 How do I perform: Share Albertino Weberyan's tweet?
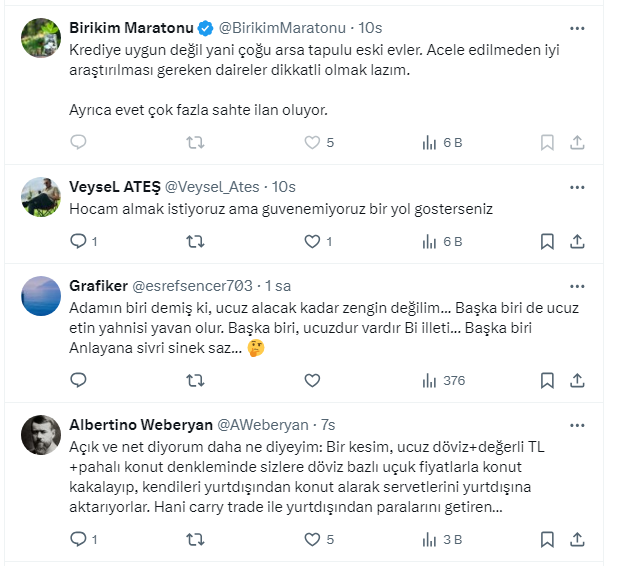click(578, 540)
